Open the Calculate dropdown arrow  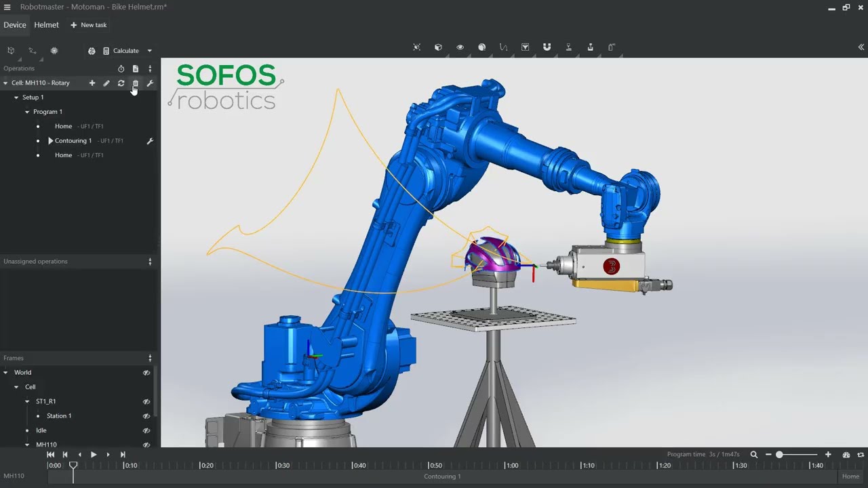point(150,51)
